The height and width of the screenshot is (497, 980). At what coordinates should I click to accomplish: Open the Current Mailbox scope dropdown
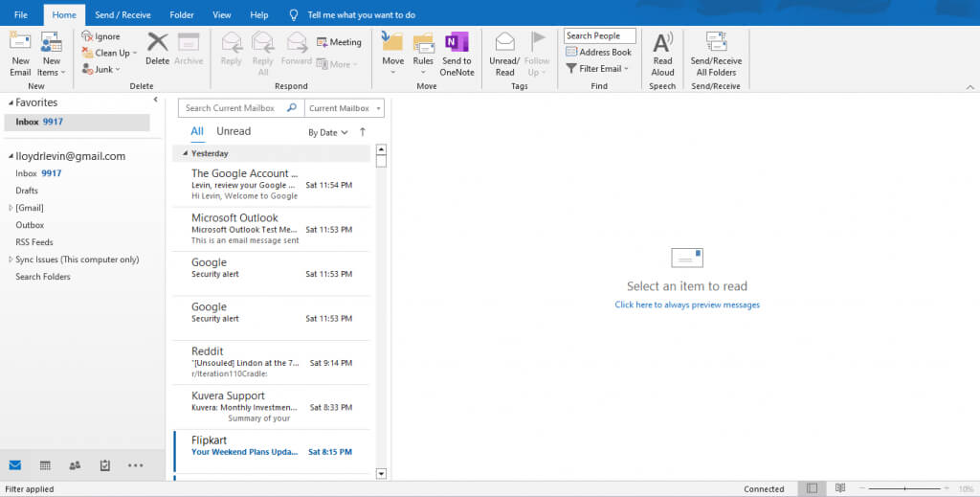click(x=345, y=108)
